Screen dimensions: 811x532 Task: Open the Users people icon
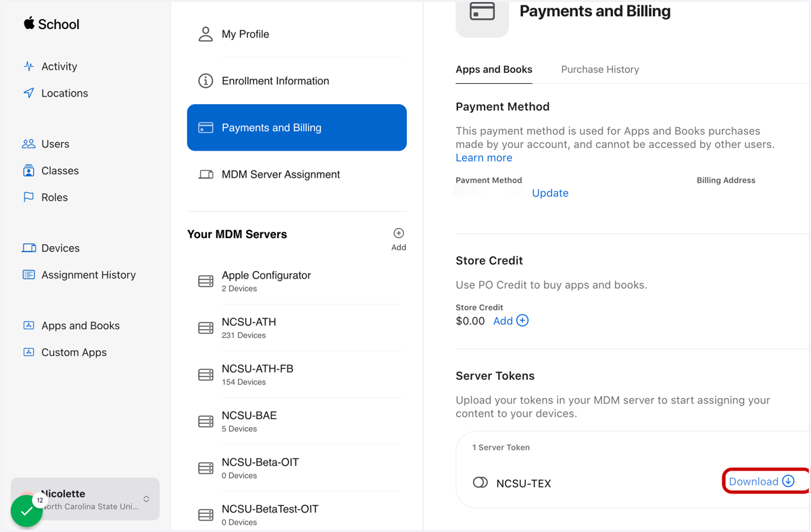click(x=28, y=144)
